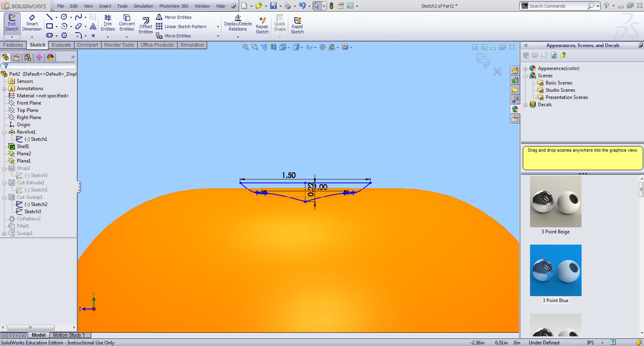Image resolution: width=644 pixels, height=346 pixels.
Task: Select the Corner Rectangle tool
Action: 50,26
